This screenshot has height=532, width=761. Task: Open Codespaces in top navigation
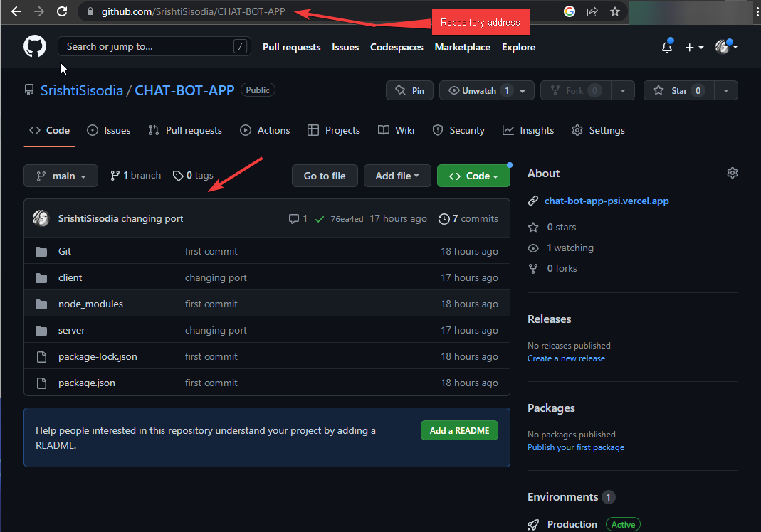[x=397, y=47]
